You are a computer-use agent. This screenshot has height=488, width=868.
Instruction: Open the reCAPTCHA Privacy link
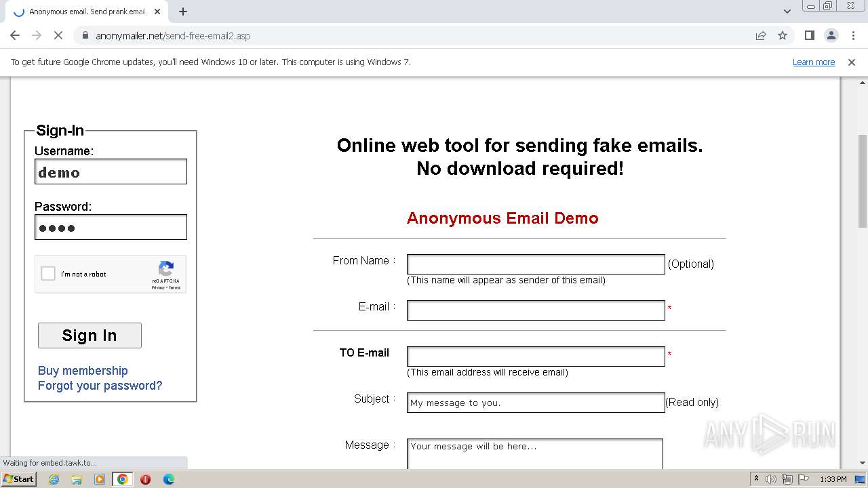click(158, 287)
